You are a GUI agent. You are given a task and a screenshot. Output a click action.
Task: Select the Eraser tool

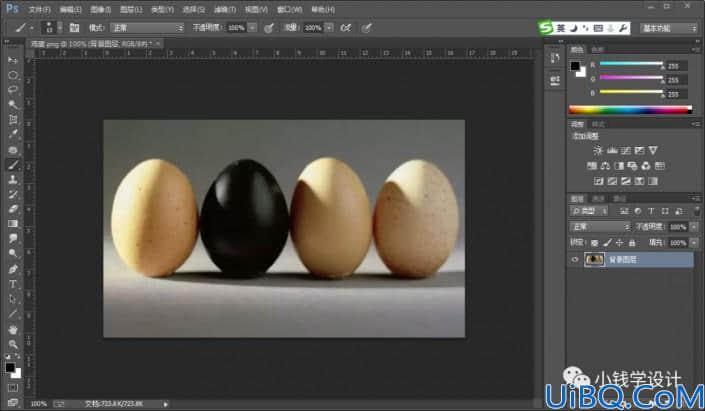(x=13, y=209)
